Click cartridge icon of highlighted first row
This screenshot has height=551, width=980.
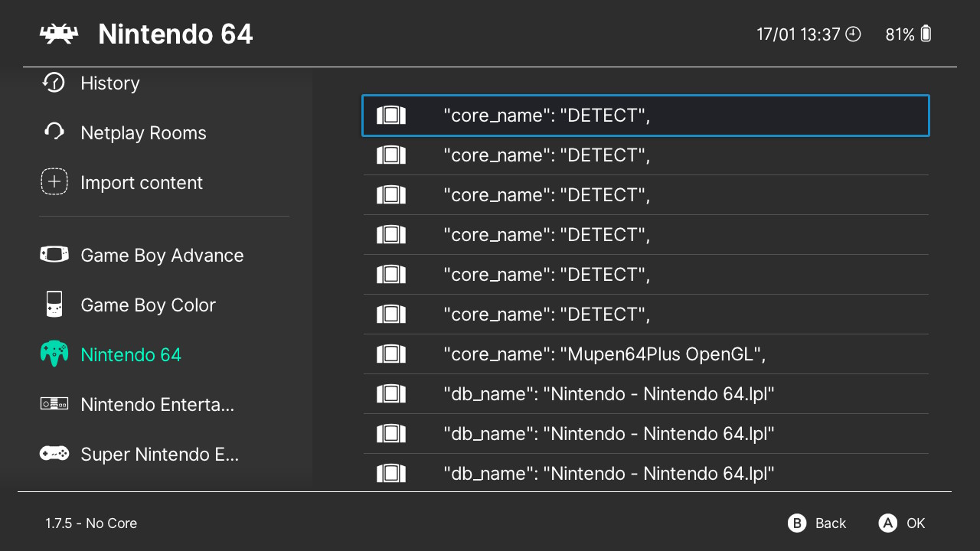click(x=390, y=116)
